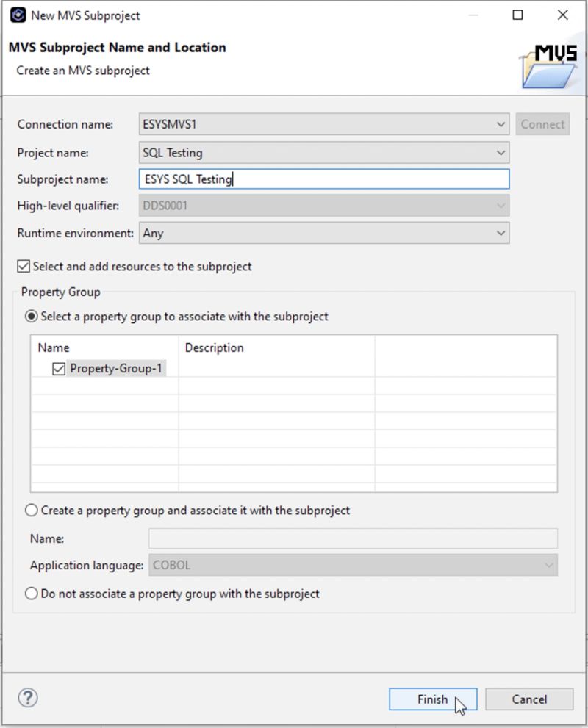Open the Application language combo box

(548, 565)
